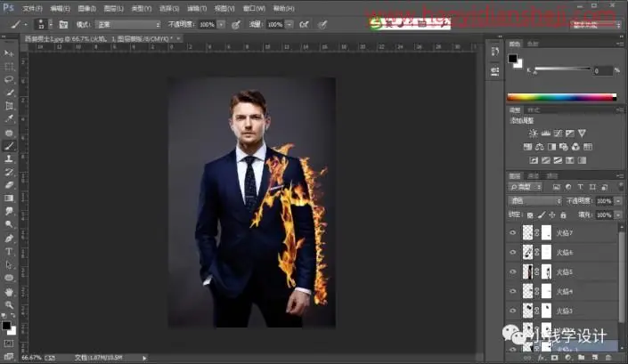This screenshot has height=364, width=628.
Task: Open the brush mode dropdown (正常)
Action: [x=128, y=25]
